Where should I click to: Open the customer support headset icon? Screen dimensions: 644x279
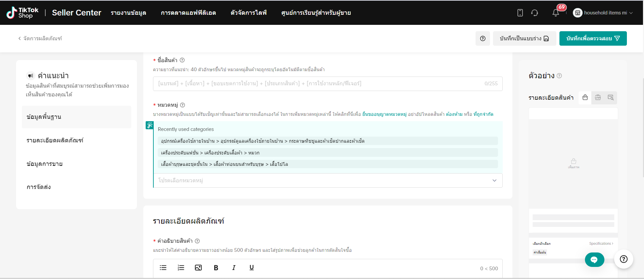coord(535,13)
